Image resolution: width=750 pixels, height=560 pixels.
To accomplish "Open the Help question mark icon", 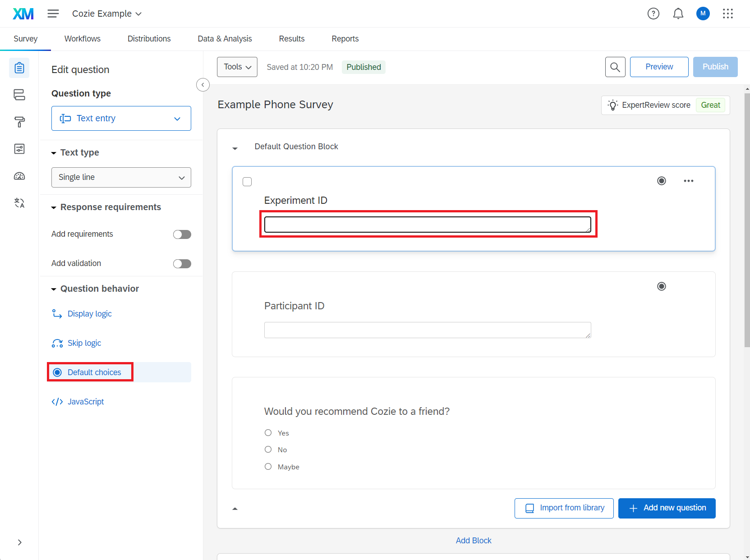I will [653, 14].
